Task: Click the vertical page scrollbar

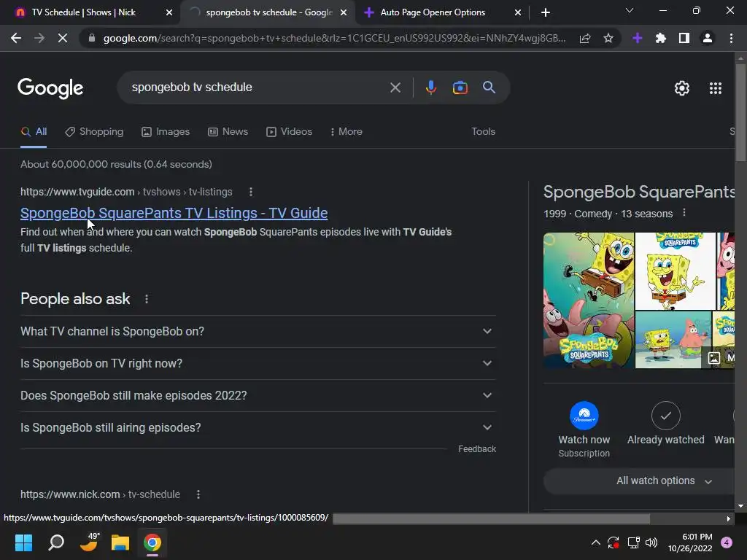Action: click(x=740, y=112)
